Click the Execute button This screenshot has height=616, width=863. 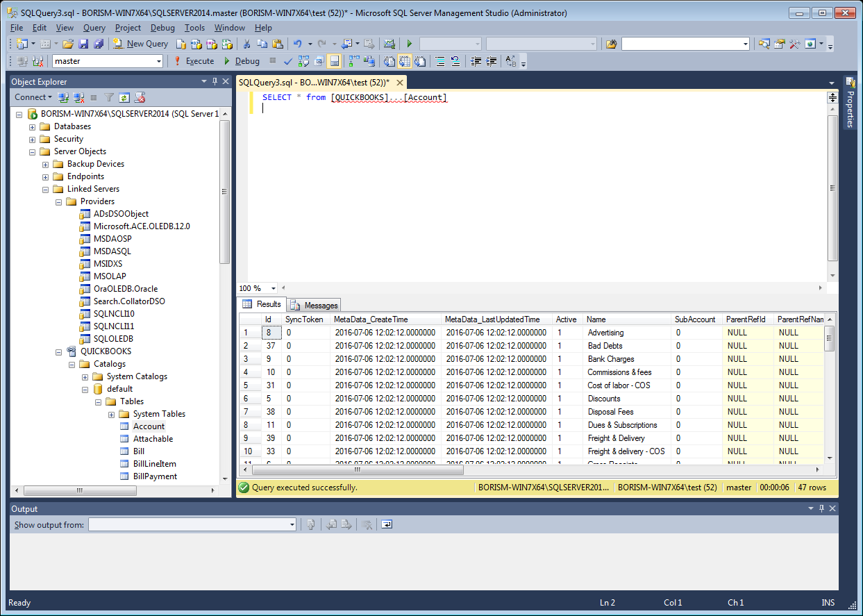pos(194,61)
